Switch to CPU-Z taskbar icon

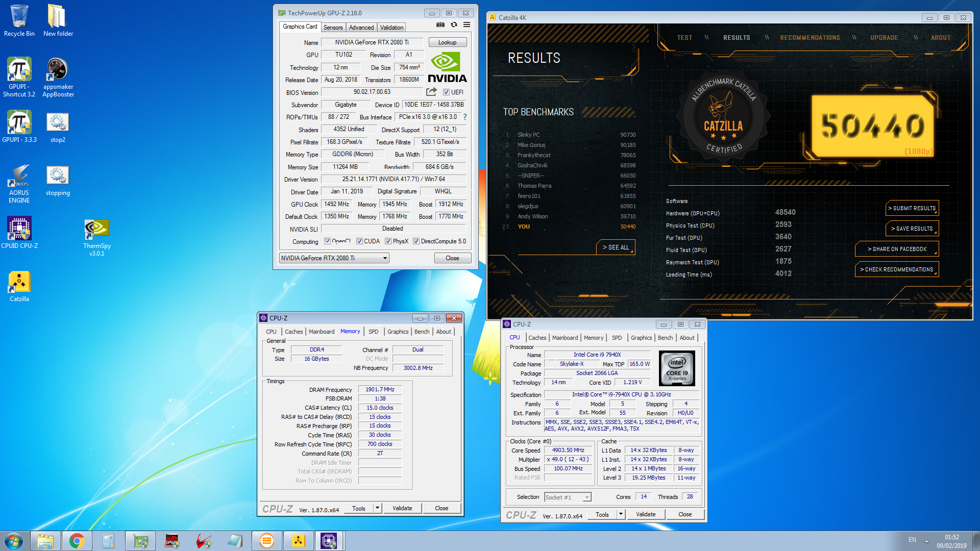(329, 541)
